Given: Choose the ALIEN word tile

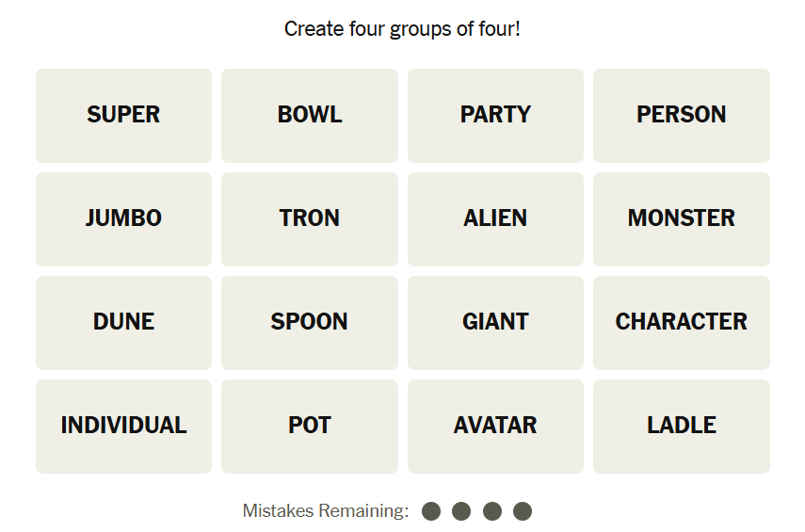Looking at the screenshot, I should point(495,218).
